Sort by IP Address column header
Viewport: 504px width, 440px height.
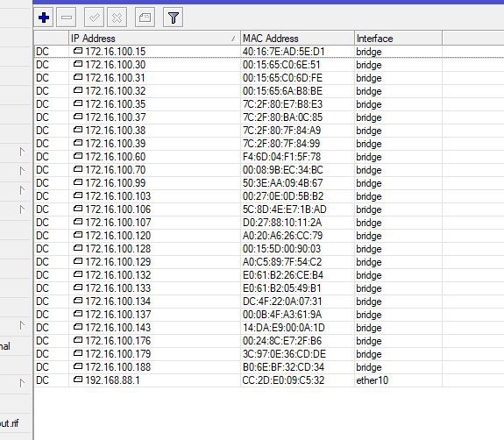click(x=154, y=39)
